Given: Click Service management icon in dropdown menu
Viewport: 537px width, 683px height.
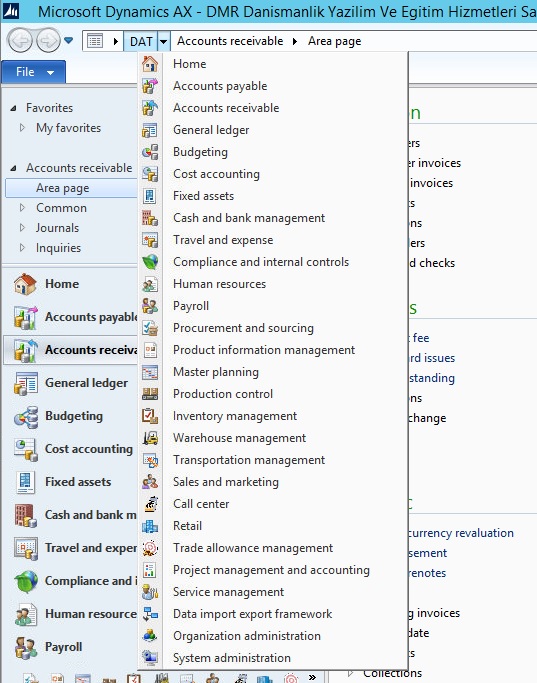Looking at the screenshot, I should click(150, 592).
